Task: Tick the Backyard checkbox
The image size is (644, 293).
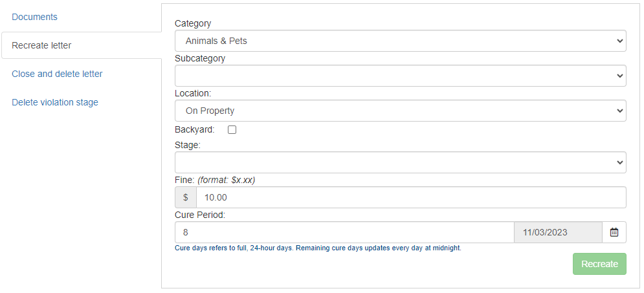Action: [232, 129]
